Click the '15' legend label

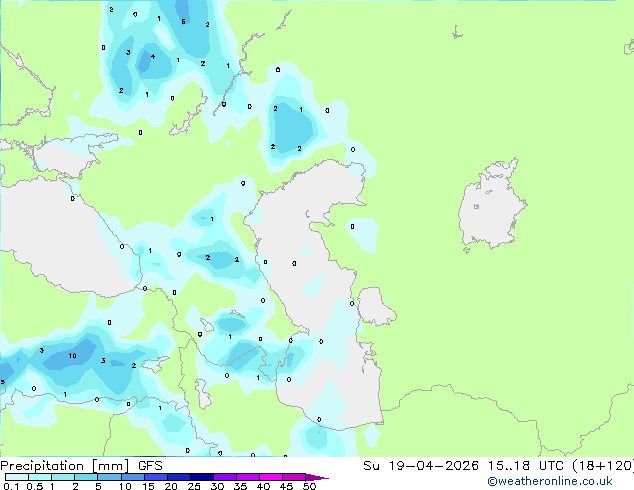click(x=148, y=486)
